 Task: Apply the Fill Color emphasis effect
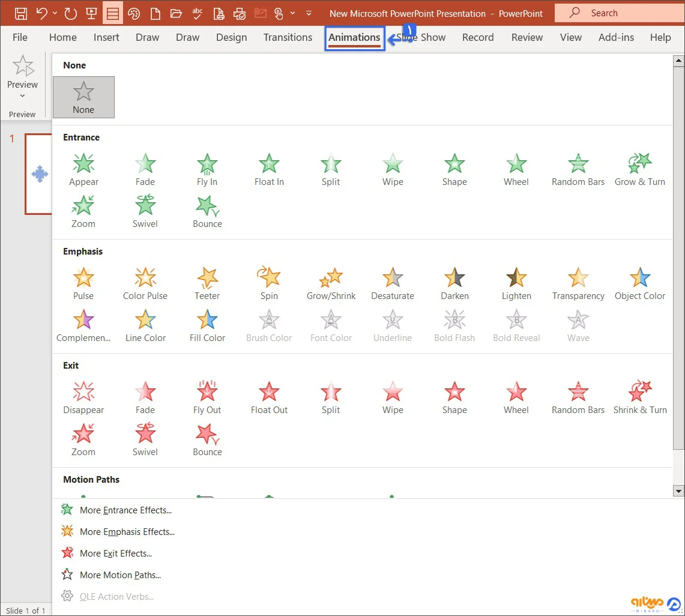pos(207,326)
